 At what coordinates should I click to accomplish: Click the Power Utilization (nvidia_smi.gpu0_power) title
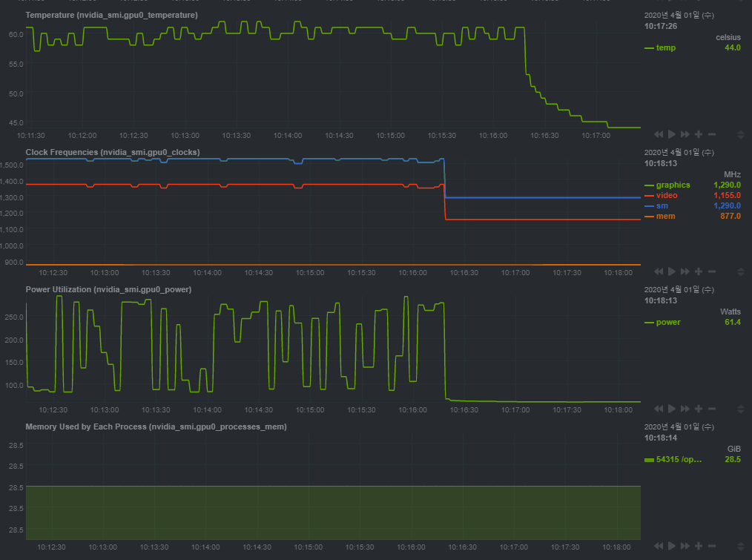pos(108,290)
